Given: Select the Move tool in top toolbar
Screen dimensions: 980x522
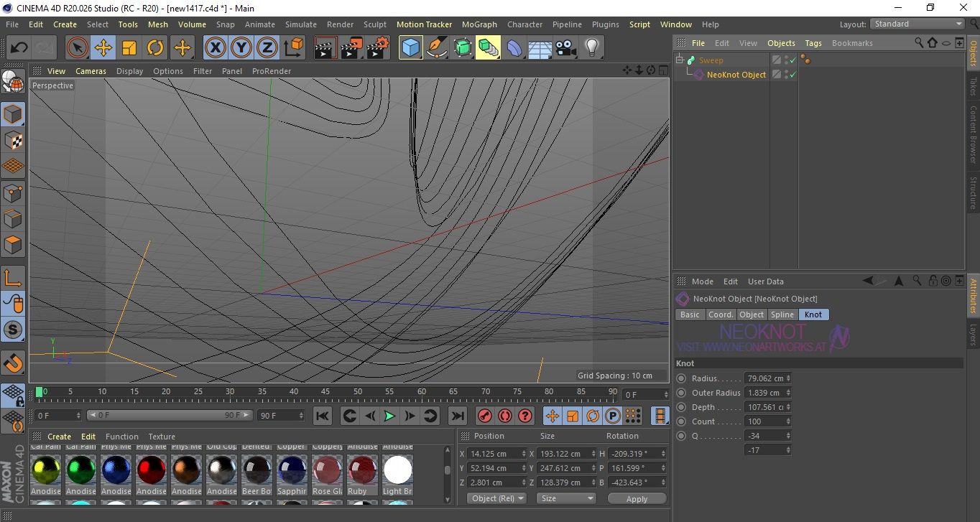Looking at the screenshot, I should [x=103, y=48].
